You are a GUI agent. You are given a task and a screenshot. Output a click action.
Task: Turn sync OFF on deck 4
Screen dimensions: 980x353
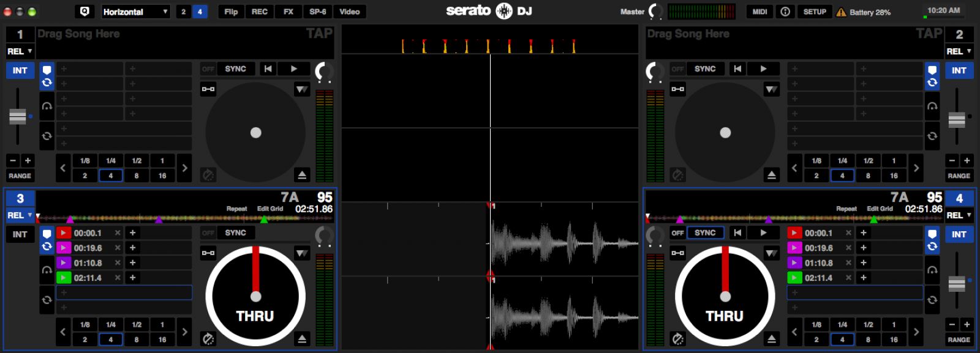click(677, 233)
